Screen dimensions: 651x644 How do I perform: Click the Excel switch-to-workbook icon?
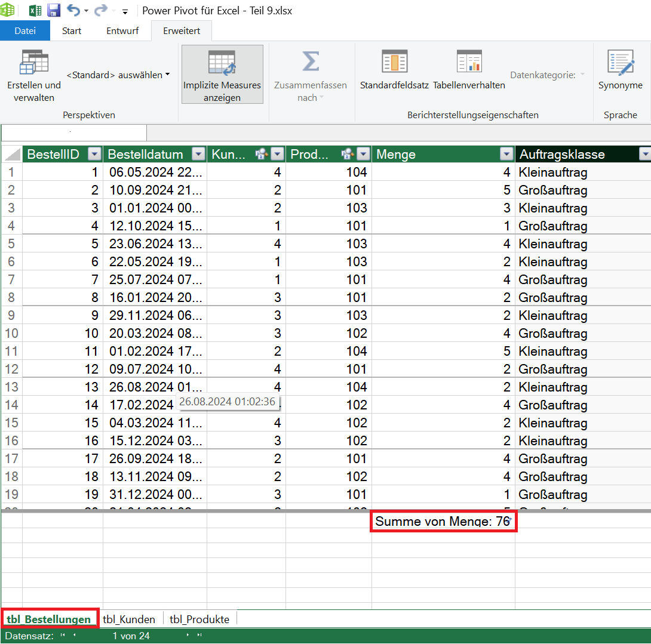[35, 11]
